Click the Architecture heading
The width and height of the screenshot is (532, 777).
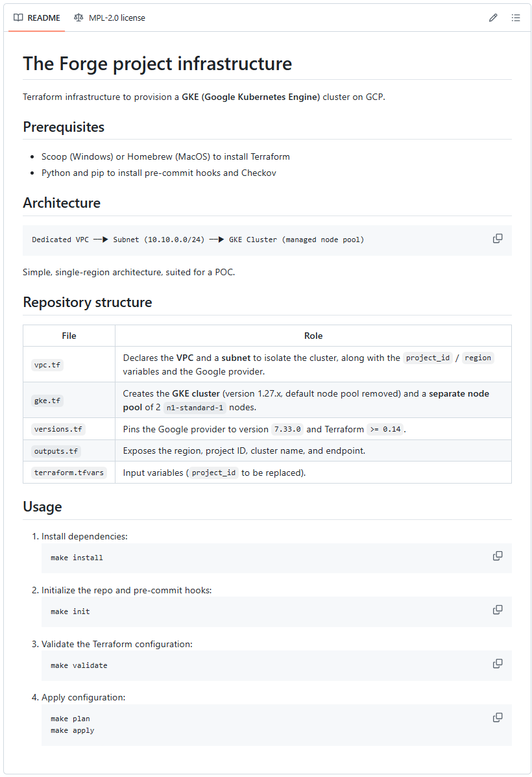tap(62, 203)
